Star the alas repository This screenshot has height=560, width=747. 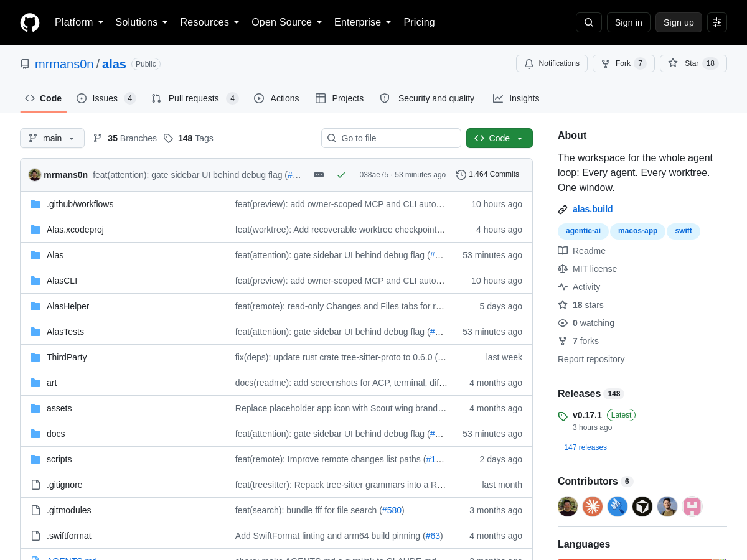(x=693, y=63)
